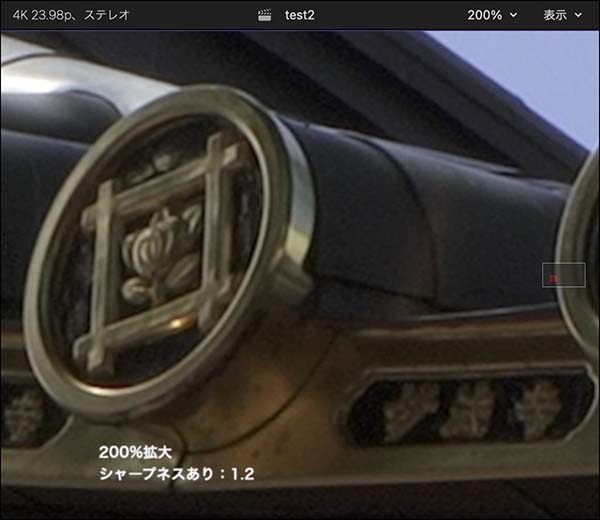Click the 4K 23.98p、ステレオ format text
The height and width of the screenshot is (520, 600).
tap(71, 15)
